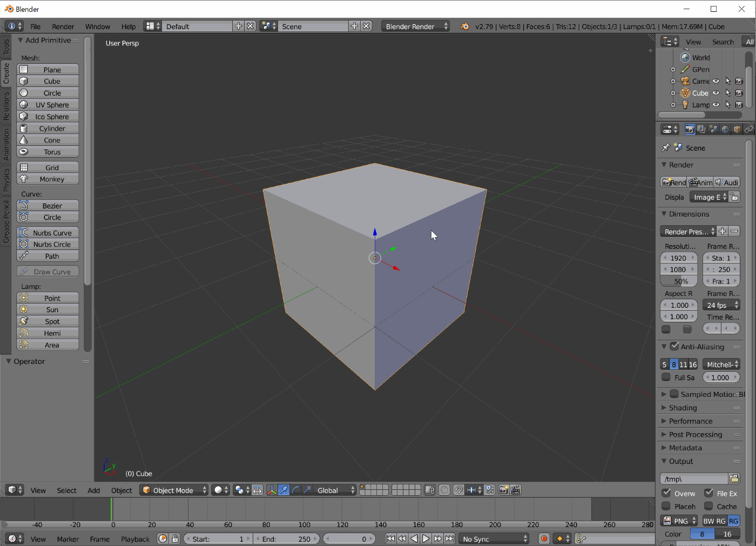Select the translate manipulator arrow icon
The height and width of the screenshot is (546, 756).
point(283,490)
